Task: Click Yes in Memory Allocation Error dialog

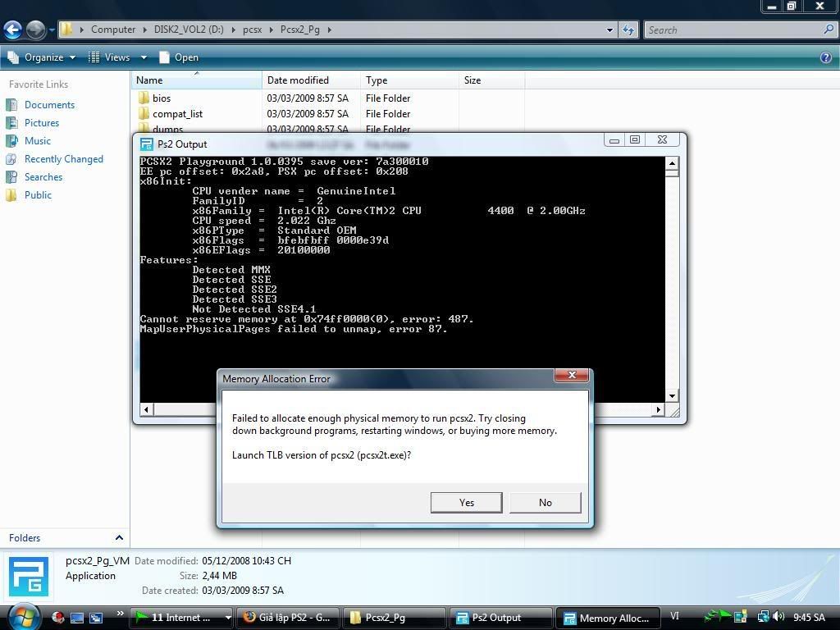Action: [466, 503]
